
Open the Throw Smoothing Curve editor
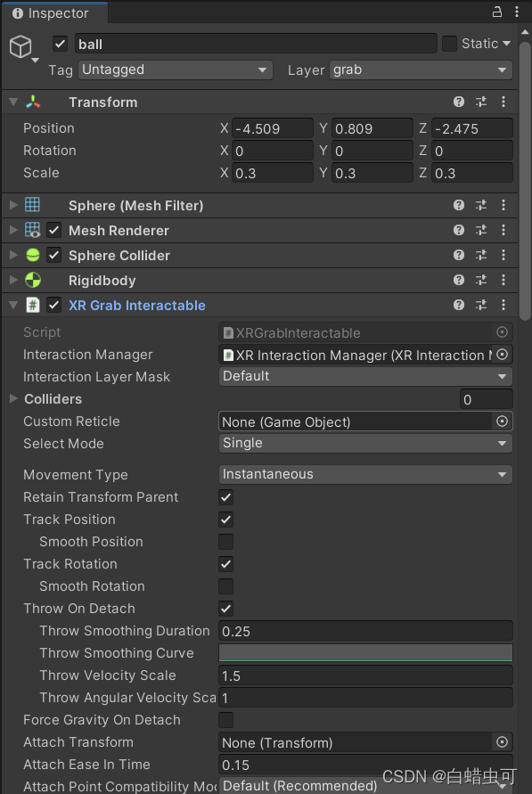coord(365,653)
